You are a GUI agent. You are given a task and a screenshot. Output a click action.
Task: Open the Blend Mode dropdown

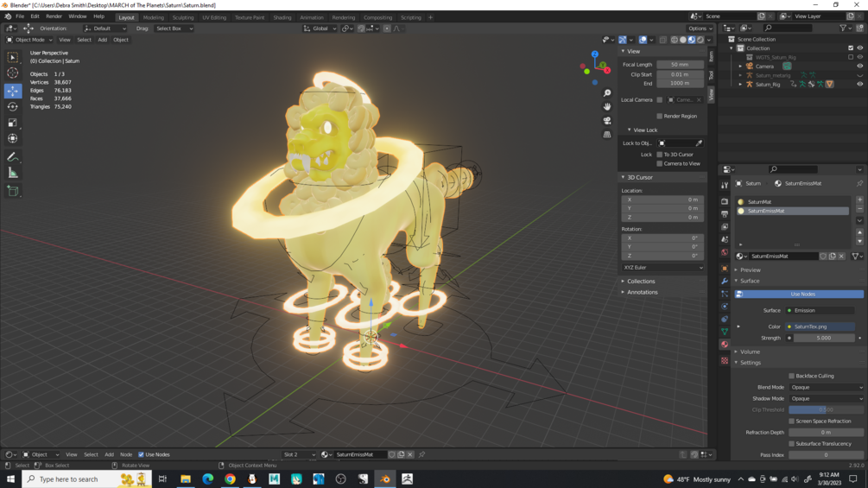[x=826, y=387]
